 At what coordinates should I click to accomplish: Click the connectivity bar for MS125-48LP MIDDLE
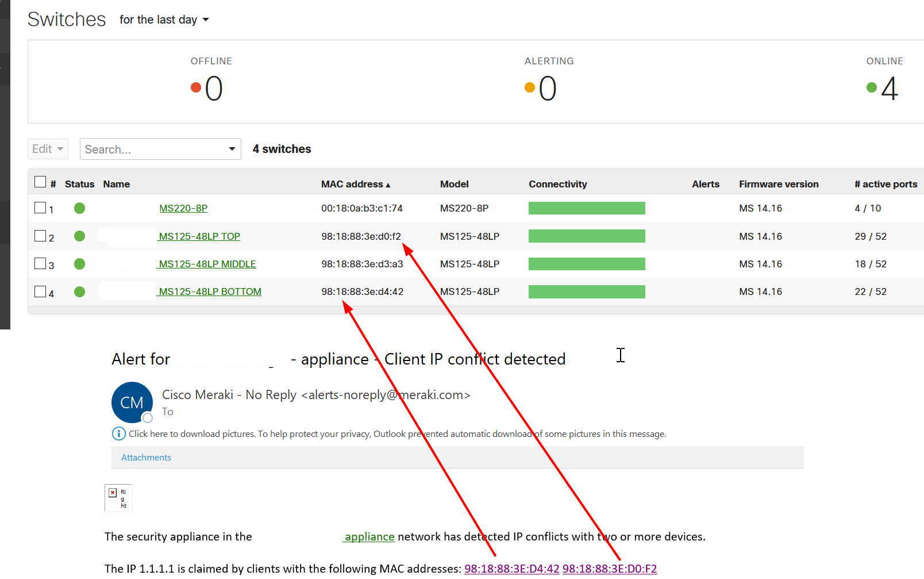[x=586, y=264]
